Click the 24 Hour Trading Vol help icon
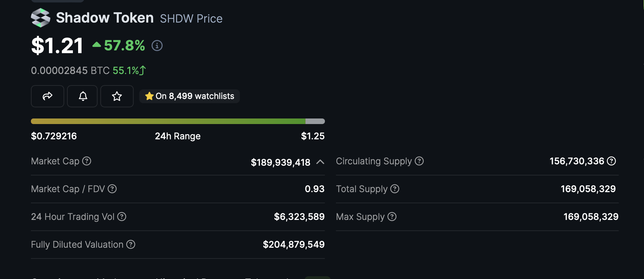Image resolution: width=644 pixels, height=279 pixels. click(x=122, y=216)
